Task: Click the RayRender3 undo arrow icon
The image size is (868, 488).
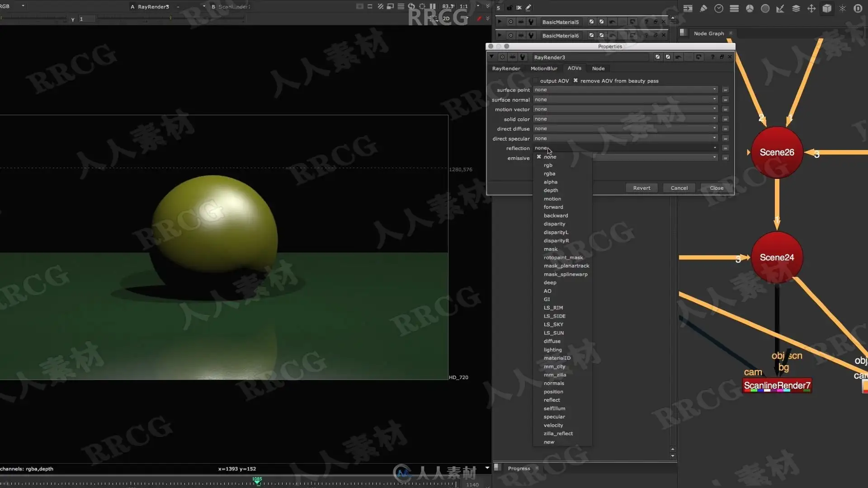Action: [678, 57]
